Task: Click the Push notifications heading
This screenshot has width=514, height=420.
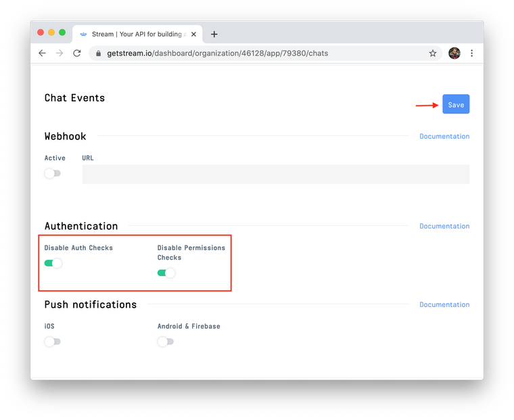Action: point(91,304)
